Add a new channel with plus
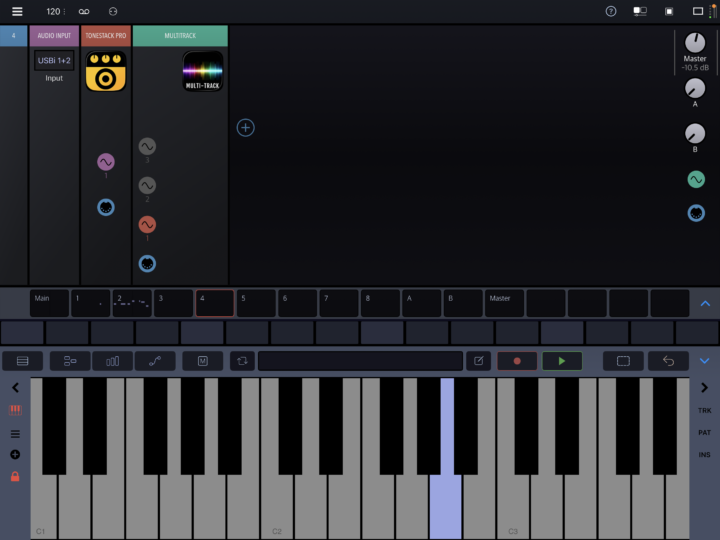Image resolution: width=720 pixels, height=540 pixels. point(246,128)
